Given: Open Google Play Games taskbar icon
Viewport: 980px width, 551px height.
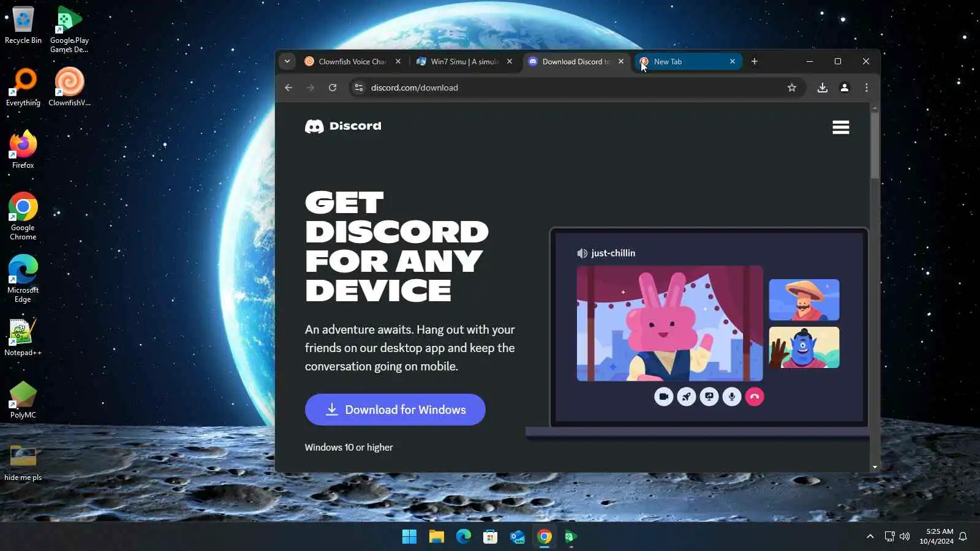Looking at the screenshot, I should coord(571,537).
